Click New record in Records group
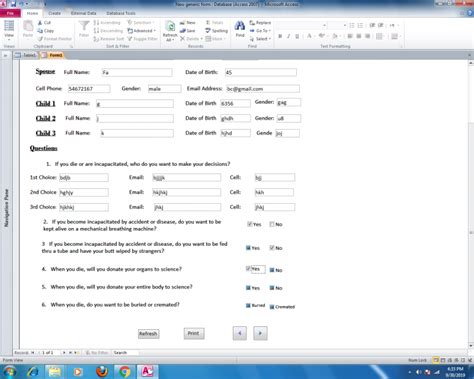Image resolution: width=474 pixels, height=379 pixels. click(188, 23)
